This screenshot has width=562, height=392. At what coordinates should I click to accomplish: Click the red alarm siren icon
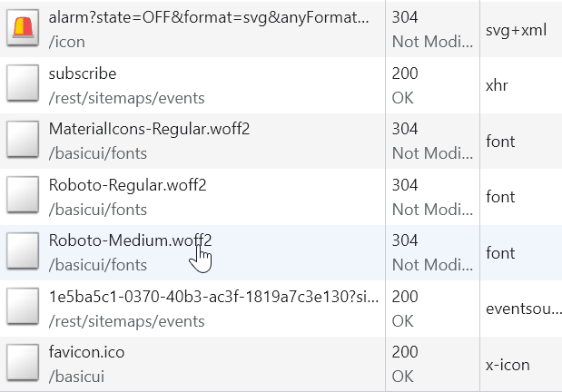click(x=23, y=29)
